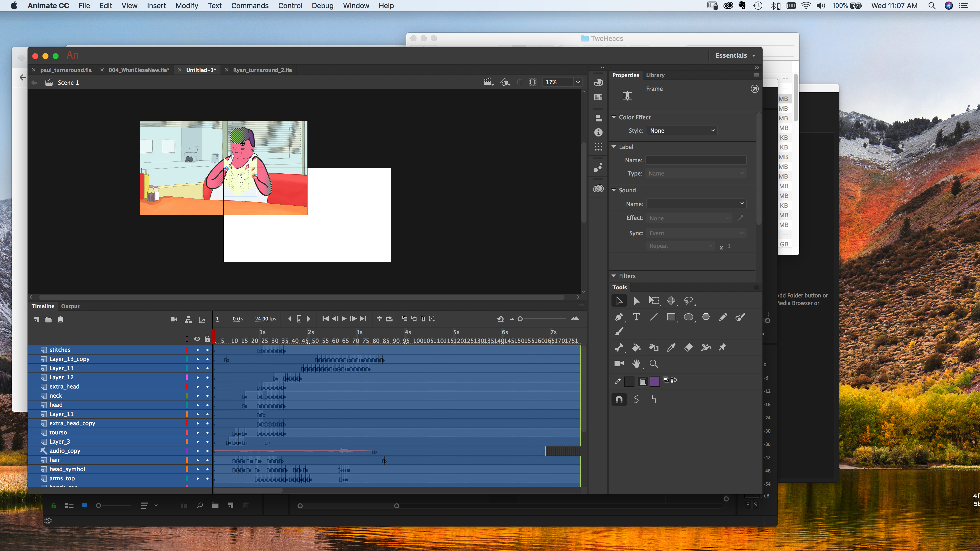Open the stage zoom percentage dropdown
Screen dimensions: 980x551
tap(578, 82)
